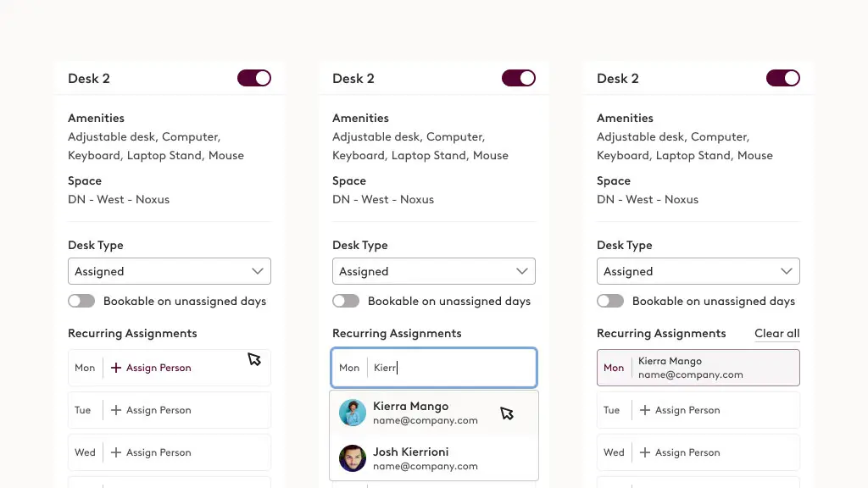Click Kierra Mango's avatar in the suggestions
Screen dimensions: 868x488
coord(353,413)
